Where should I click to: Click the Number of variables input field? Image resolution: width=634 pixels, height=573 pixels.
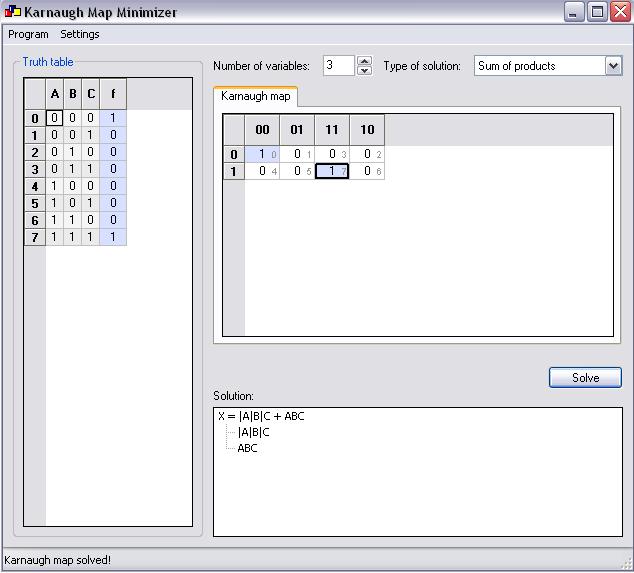[338, 66]
